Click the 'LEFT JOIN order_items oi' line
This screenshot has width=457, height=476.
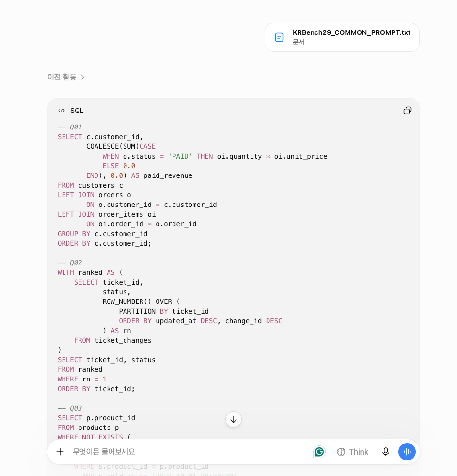click(x=107, y=214)
